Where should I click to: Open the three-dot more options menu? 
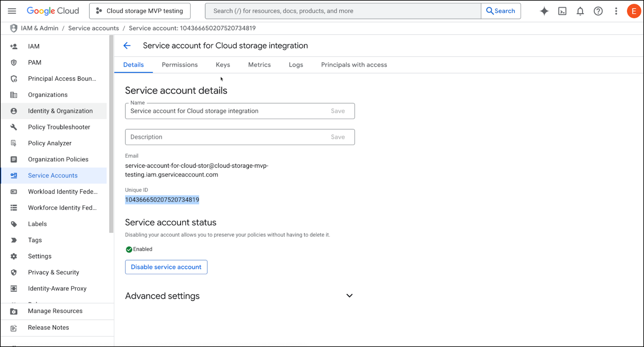[x=616, y=11]
